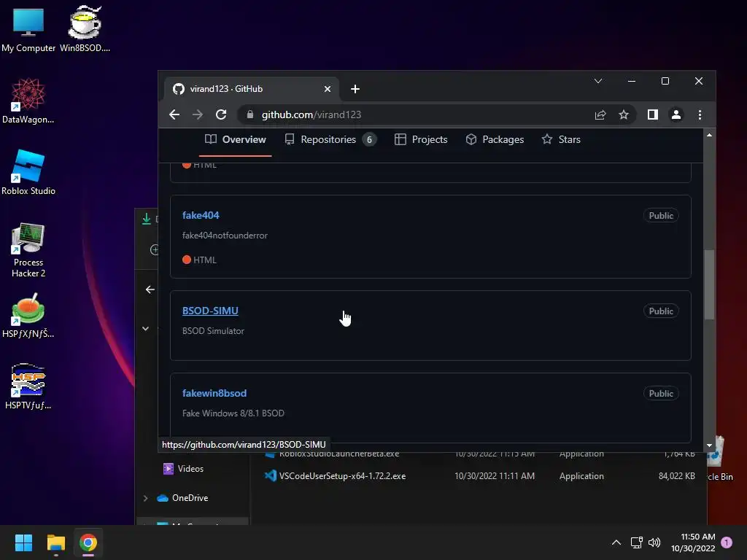Switch to the Projects tab

421,139
